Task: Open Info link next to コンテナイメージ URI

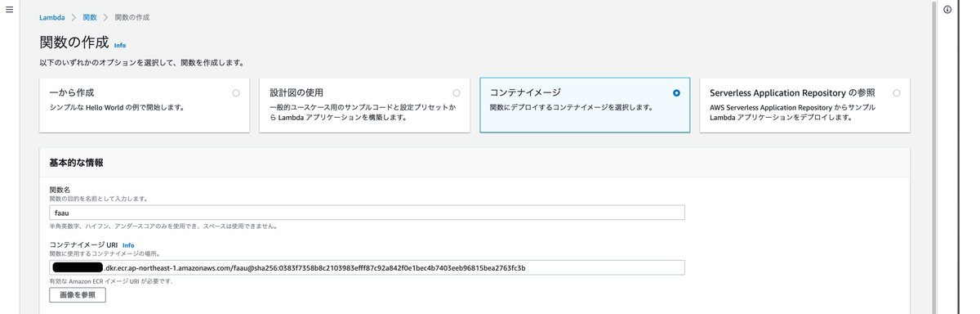Action: point(128,245)
